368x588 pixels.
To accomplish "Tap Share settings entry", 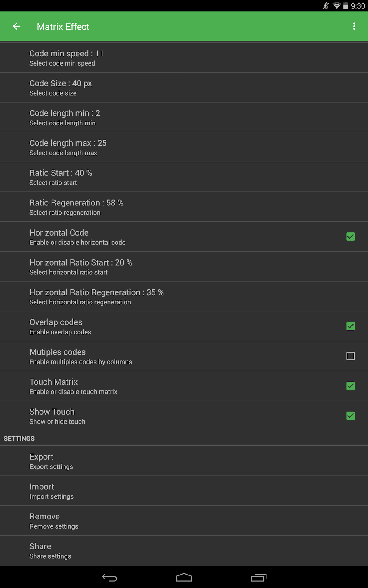I will [x=184, y=551].
